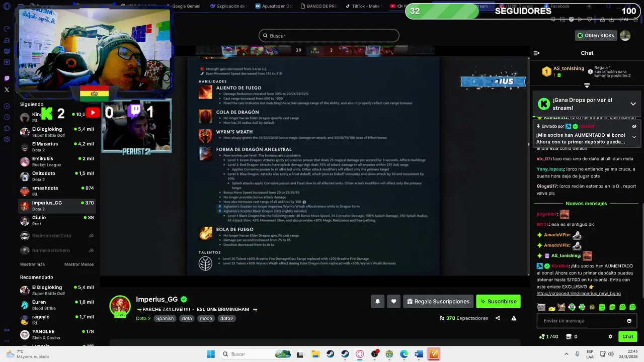644x362 pixels.
Task: Click Imperius_GG channel avatar
Action: coord(120,306)
